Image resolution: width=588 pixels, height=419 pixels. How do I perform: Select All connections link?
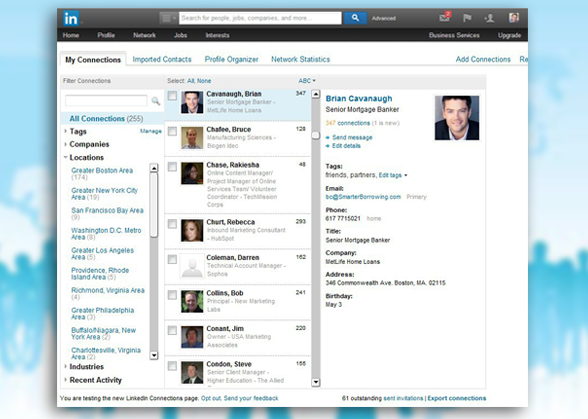point(191,81)
